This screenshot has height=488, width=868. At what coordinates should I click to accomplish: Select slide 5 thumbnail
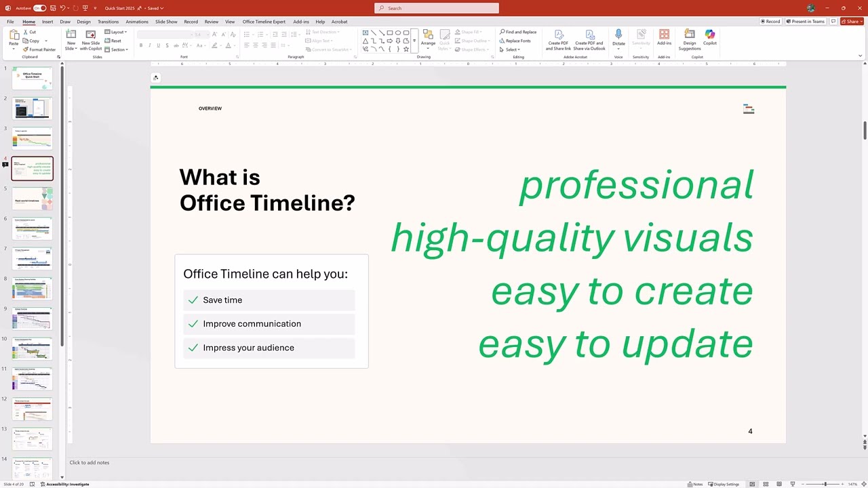(32, 198)
